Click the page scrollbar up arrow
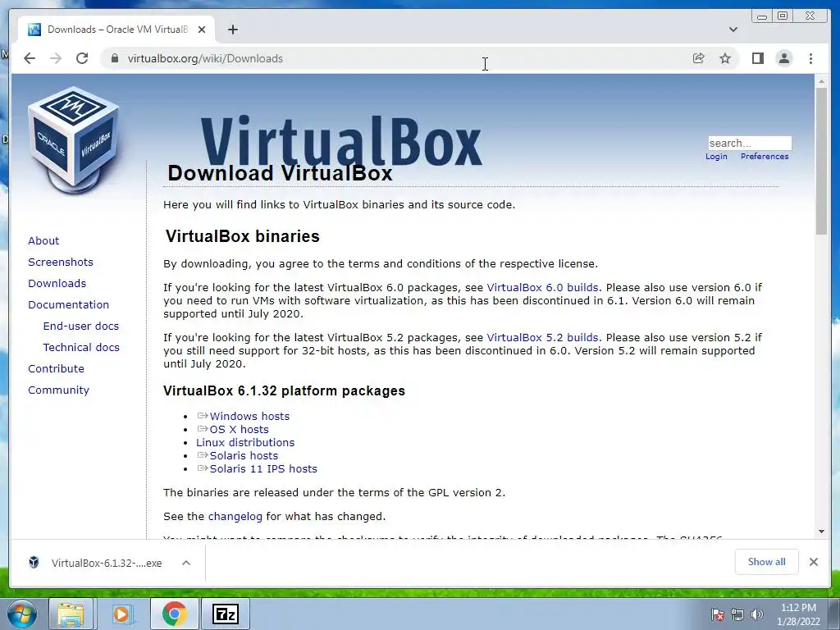This screenshot has width=840, height=630. [x=821, y=81]
